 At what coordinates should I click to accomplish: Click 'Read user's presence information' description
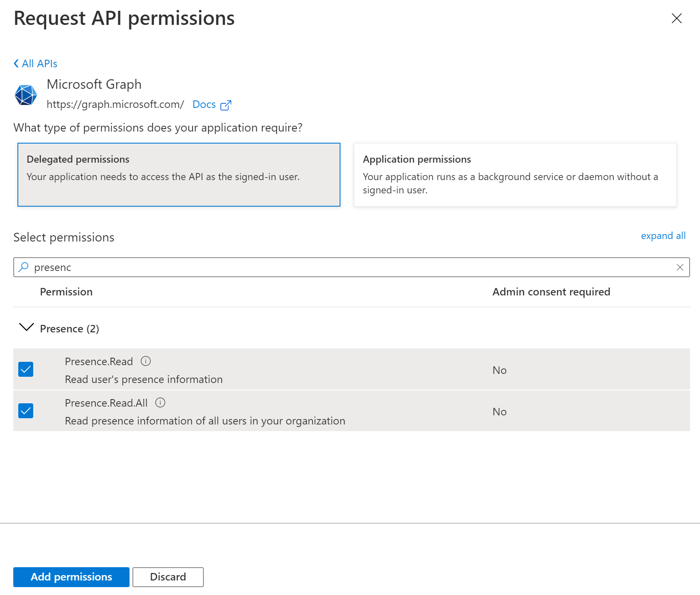[144, 379]
